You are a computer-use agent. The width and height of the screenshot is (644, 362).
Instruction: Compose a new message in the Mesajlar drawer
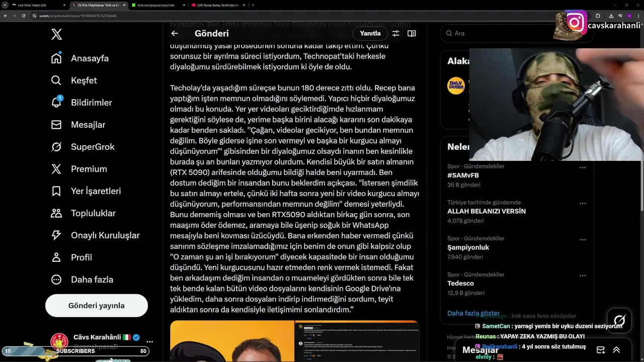(x=600, y=350)
